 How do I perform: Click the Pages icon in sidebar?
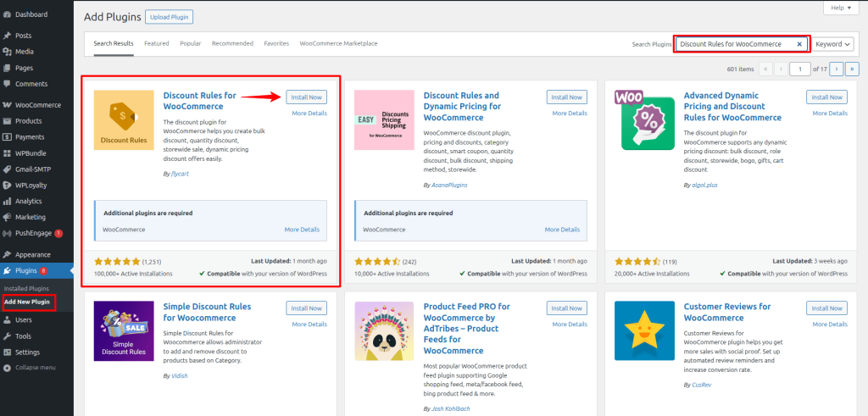pyautogui.click(x=7, y=68)
